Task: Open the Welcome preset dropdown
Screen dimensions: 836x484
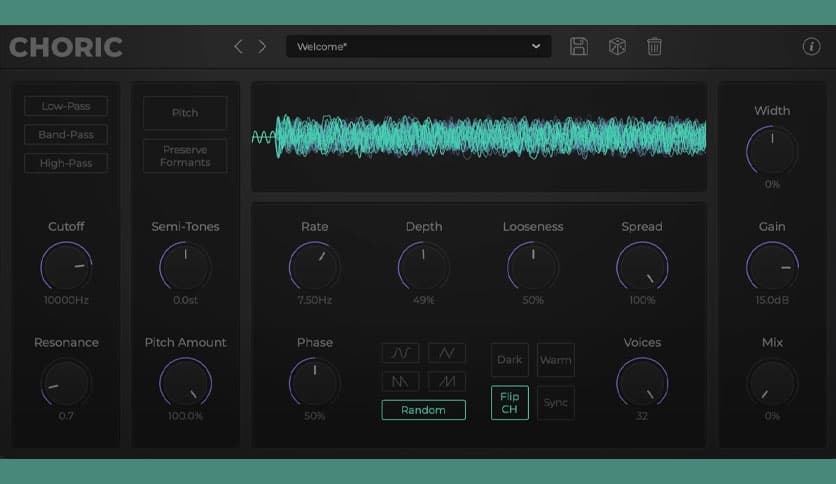Action: [419, 46]
